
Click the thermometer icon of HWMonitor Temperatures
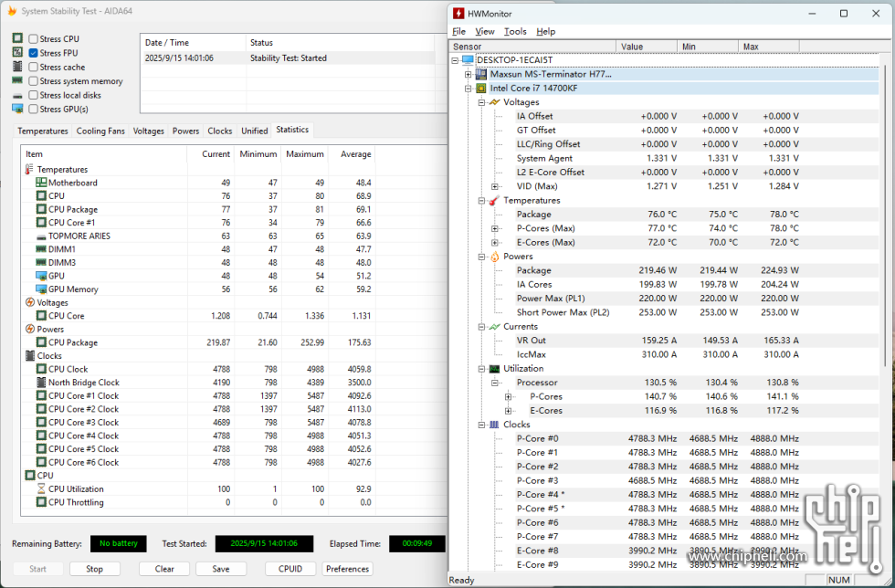click(x=494, y=200)
